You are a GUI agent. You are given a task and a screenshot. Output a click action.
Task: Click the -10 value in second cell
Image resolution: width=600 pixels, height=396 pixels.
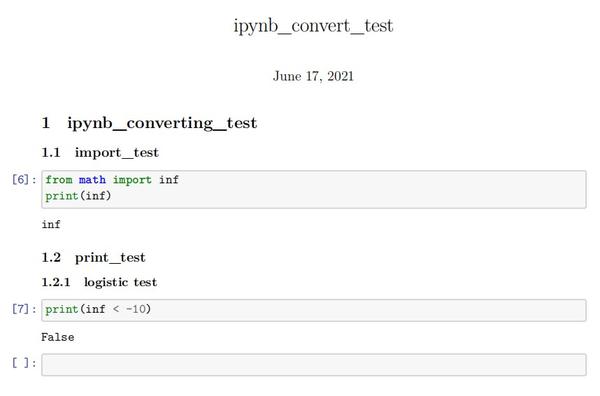click(138, 309)
